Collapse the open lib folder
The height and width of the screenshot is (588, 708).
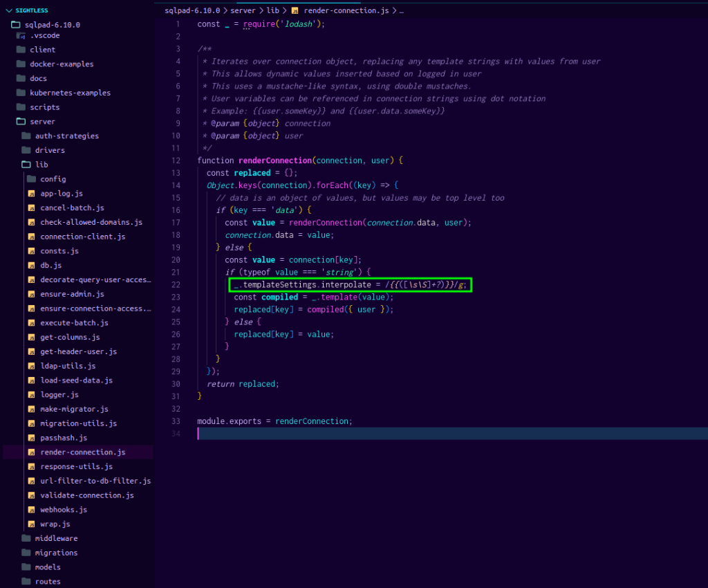(x=41, y=165)
